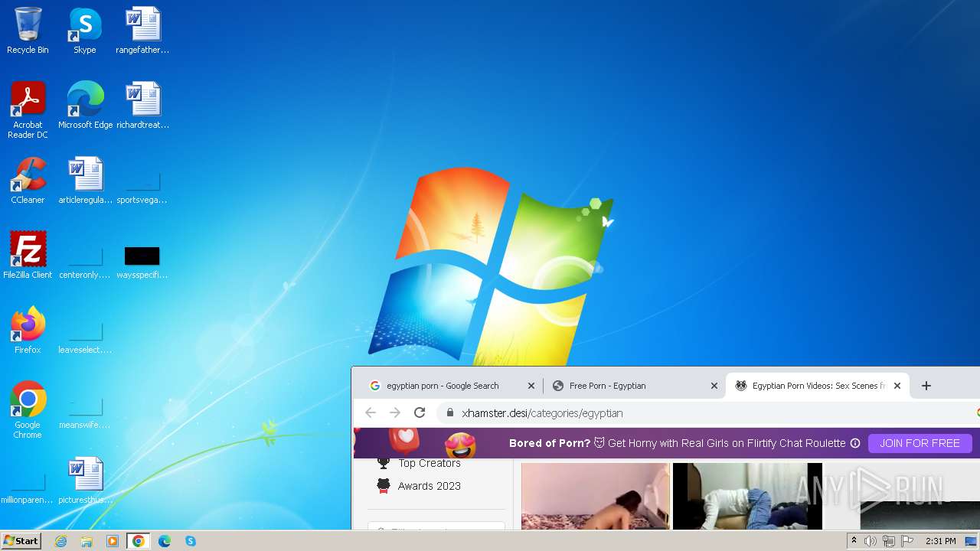Open Top Creators in the sidebar
This screenshot has height=551, width=980.
click(429, 463)
